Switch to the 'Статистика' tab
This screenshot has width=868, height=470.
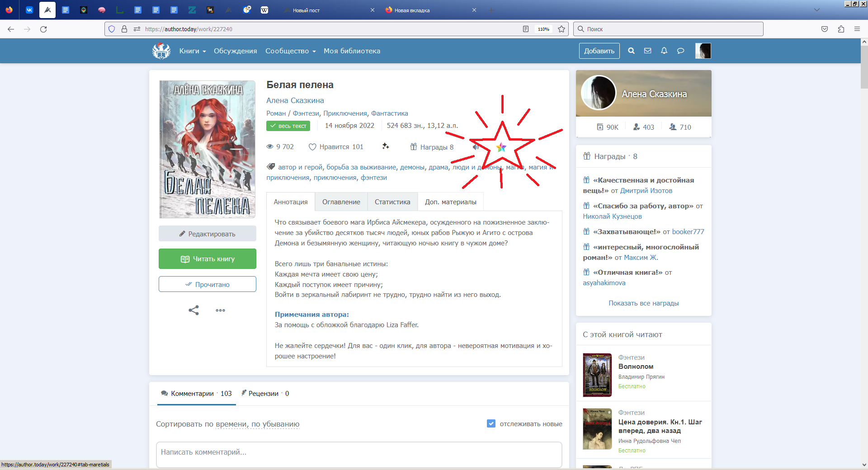(392, 202)
